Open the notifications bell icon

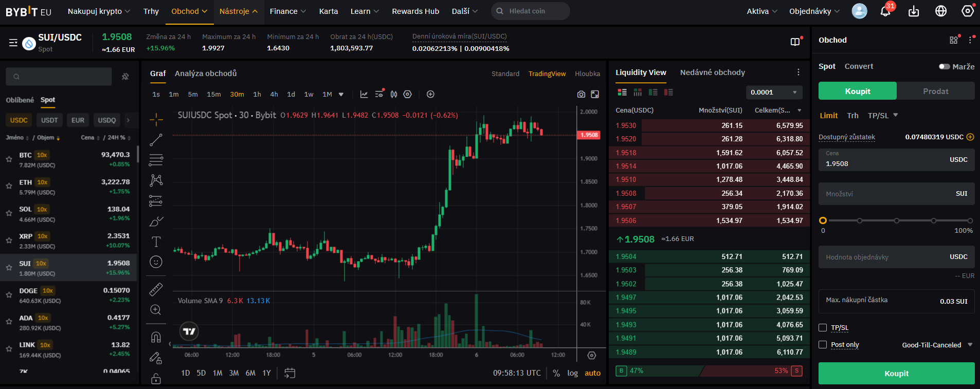tap(885, 11)
